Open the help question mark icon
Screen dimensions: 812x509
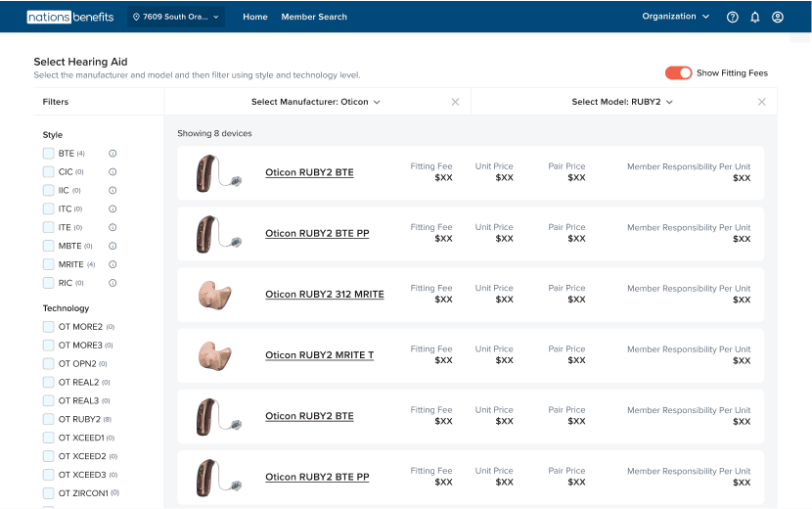point(732,17)
